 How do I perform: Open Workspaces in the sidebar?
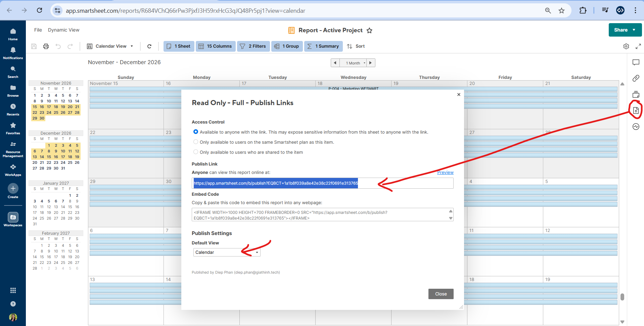[13, 220]
